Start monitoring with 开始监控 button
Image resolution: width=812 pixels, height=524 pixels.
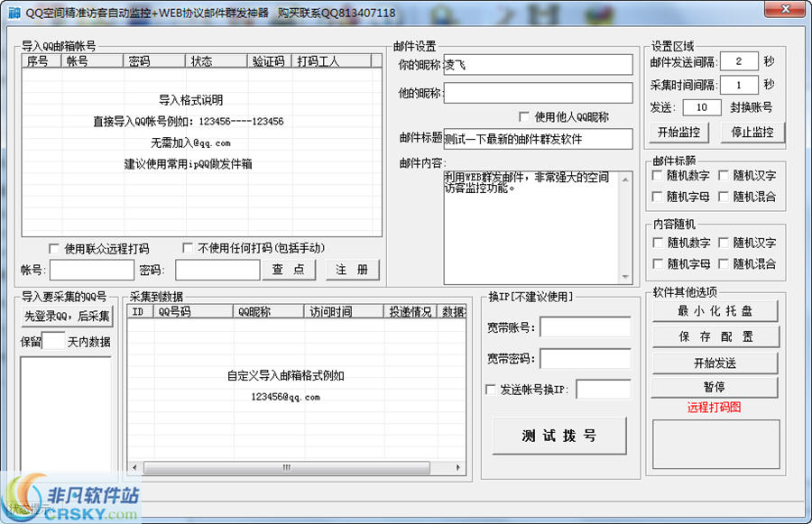(x=678, y=132)
